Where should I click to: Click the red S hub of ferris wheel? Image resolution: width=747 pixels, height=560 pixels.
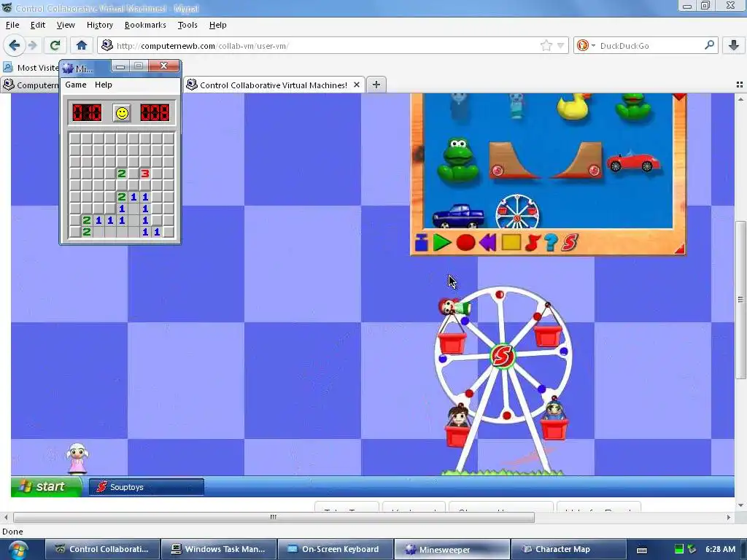[x=502, y=355]
